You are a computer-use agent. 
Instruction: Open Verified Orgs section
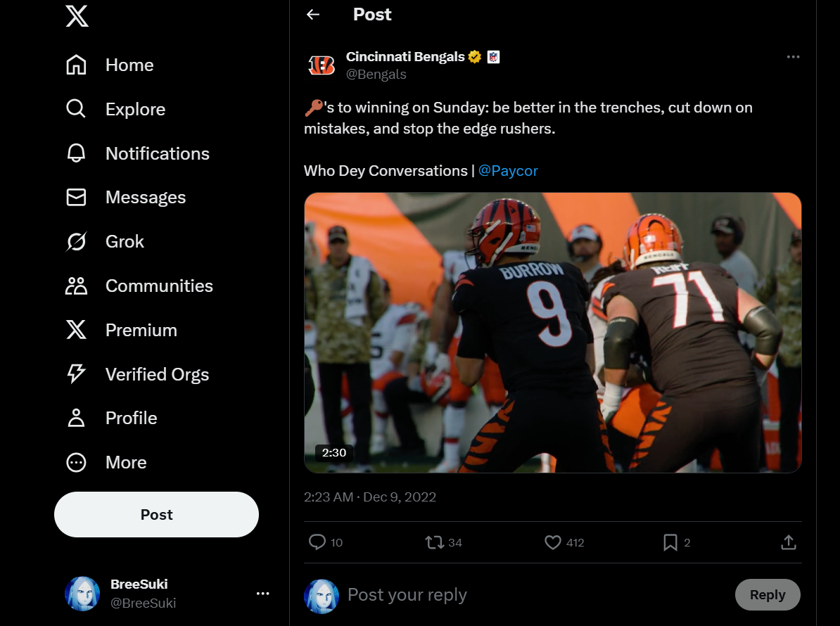(x=137, y=373)
